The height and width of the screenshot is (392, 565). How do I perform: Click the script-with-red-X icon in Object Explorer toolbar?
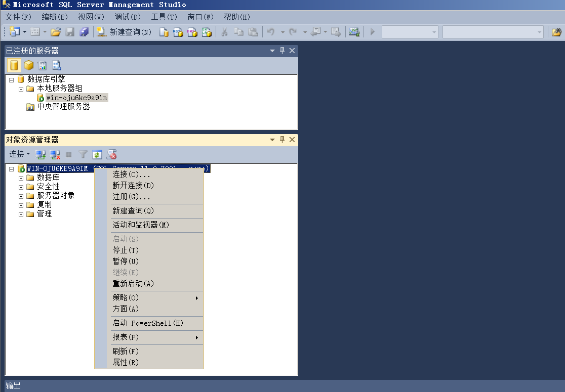pos(112,155)
